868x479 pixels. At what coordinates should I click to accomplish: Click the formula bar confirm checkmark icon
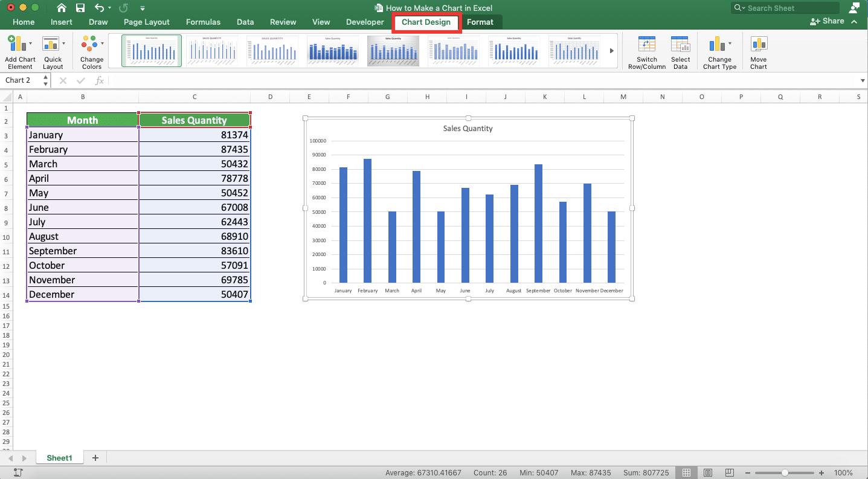pyautogui.click(x=81, y=80)
